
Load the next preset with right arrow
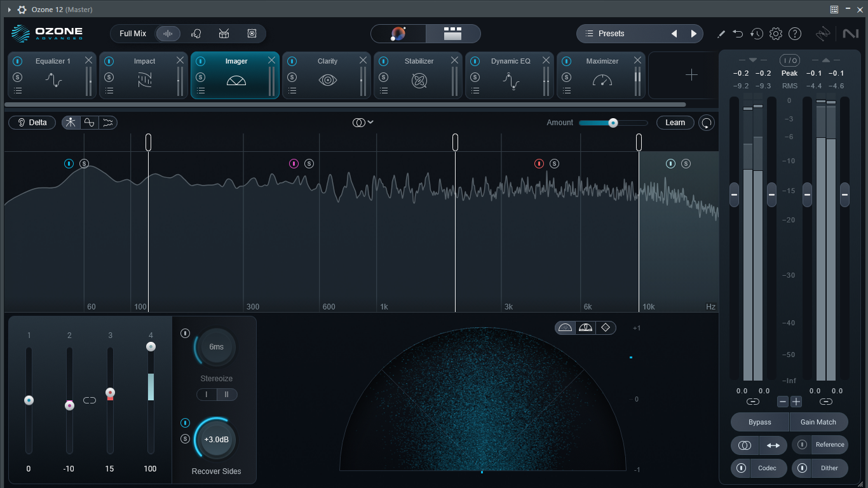(693, 34)
